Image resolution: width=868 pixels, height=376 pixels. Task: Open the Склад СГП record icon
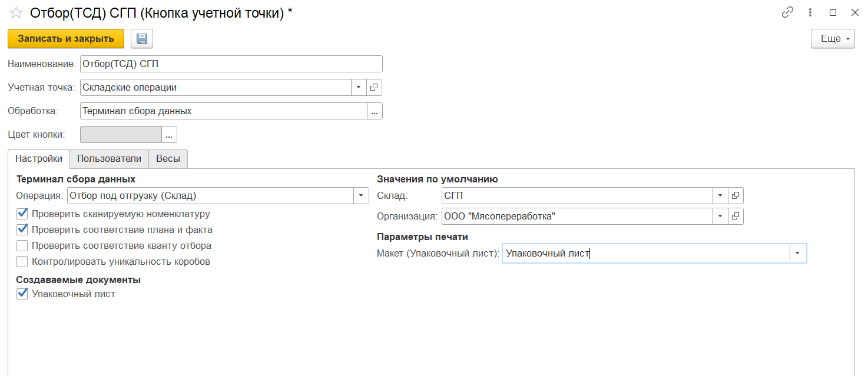(736, 195)
